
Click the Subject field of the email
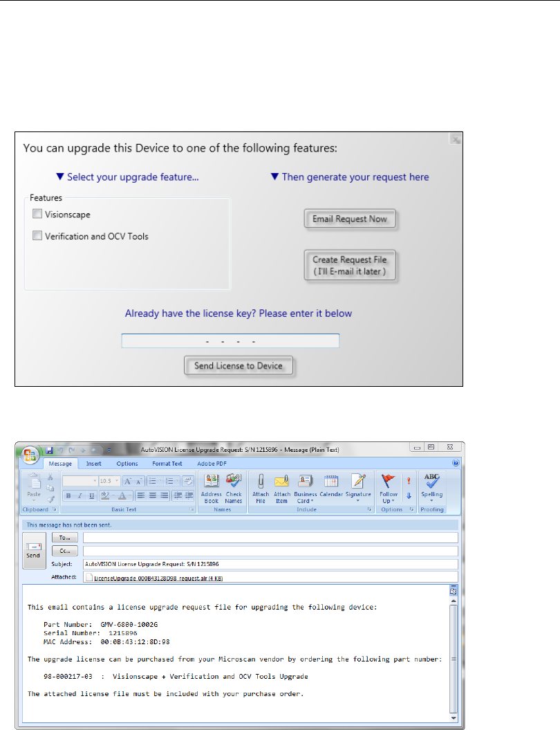pos(270,564)
